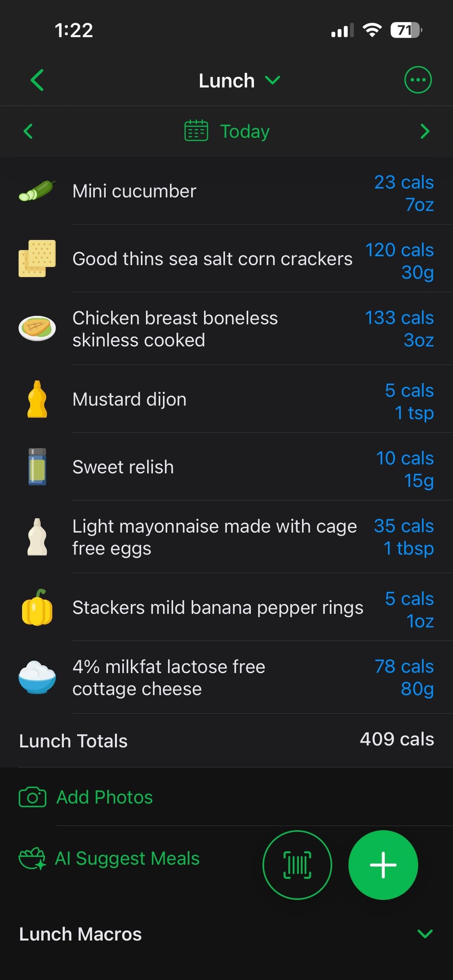Tap the calendar icon next to Today
Viewport: 453px width, 980px height.
tap(196, 131)
